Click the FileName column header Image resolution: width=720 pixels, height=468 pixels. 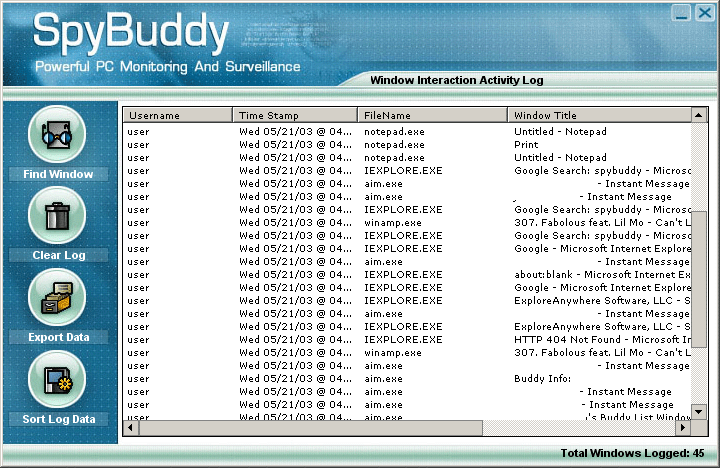(x=432, y=115)
